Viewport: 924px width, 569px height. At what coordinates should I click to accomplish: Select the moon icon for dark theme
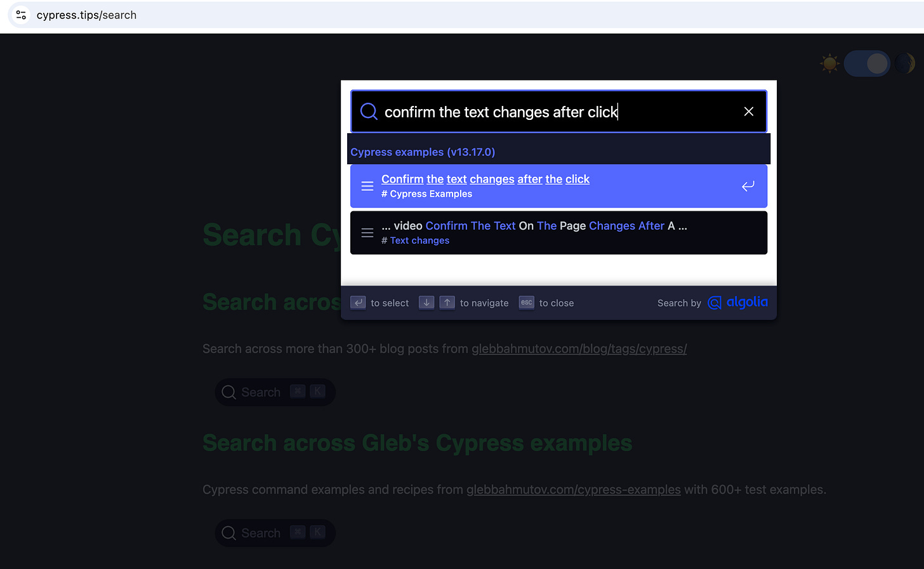(906, 63)
